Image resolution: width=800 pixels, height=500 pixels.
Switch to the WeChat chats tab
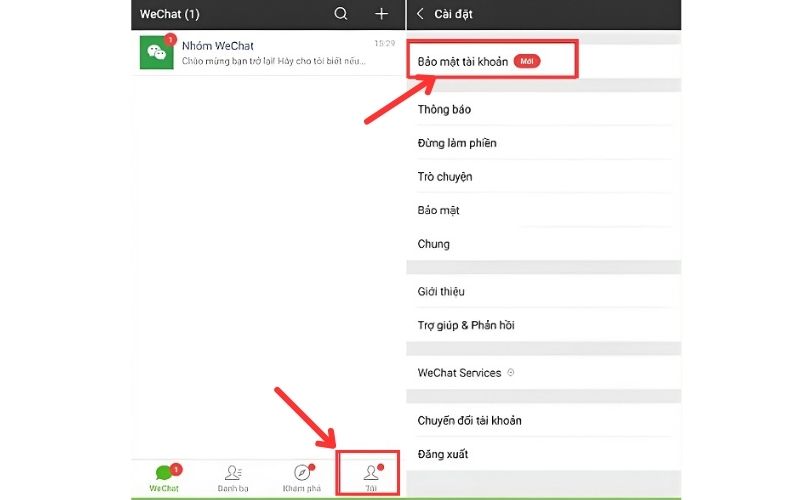click(x=166, y=477)
